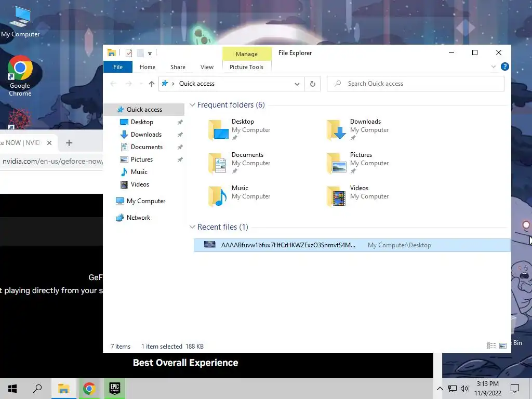The image size is (532, 399).
Task: Select the Pictures frequent folder icon
Action: 337,163
